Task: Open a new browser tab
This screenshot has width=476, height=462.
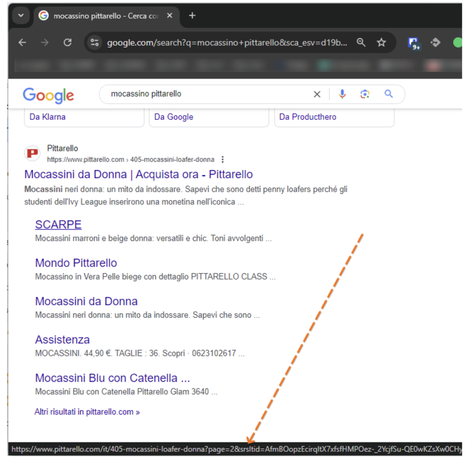Action: [193, 15]
